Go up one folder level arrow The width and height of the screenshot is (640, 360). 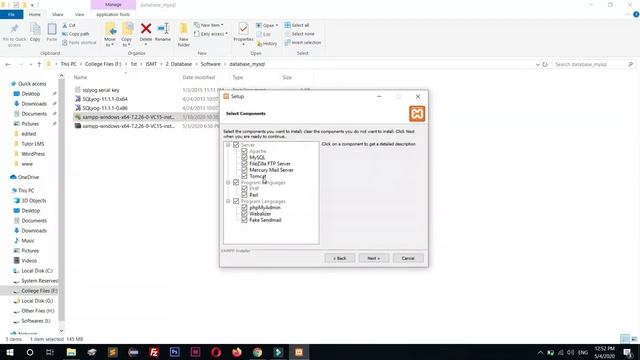click(39, 64)
